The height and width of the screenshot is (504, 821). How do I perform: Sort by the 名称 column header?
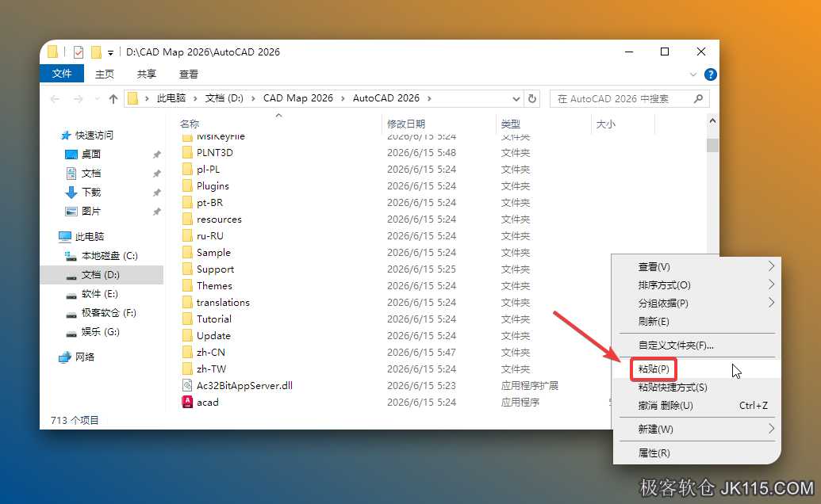(x=190, y=124)
